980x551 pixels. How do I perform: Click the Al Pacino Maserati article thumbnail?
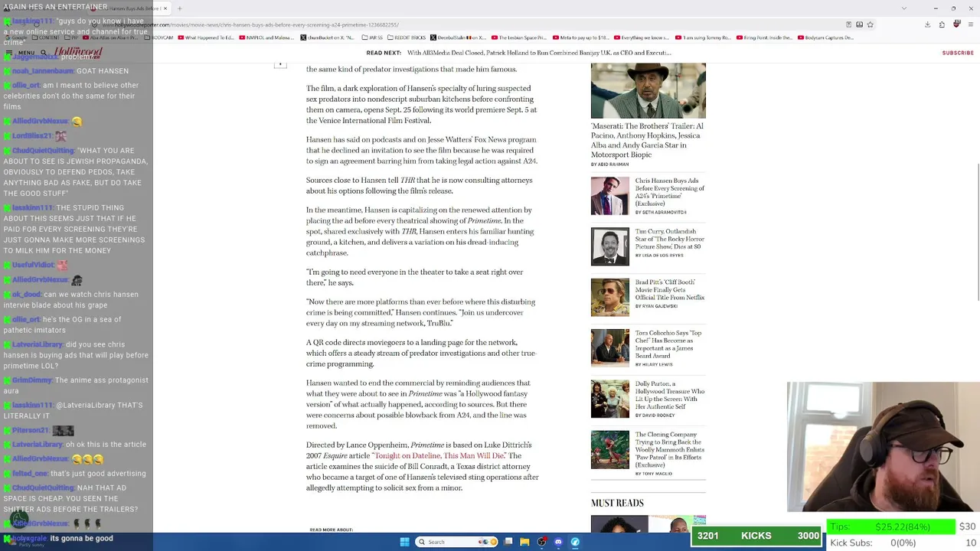coord(648,90)
